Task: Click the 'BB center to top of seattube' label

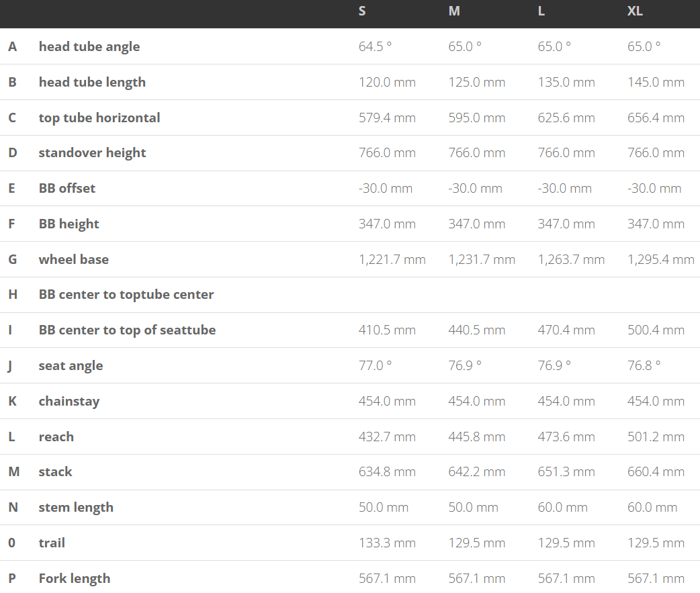Action: click(x=127, y=330)
